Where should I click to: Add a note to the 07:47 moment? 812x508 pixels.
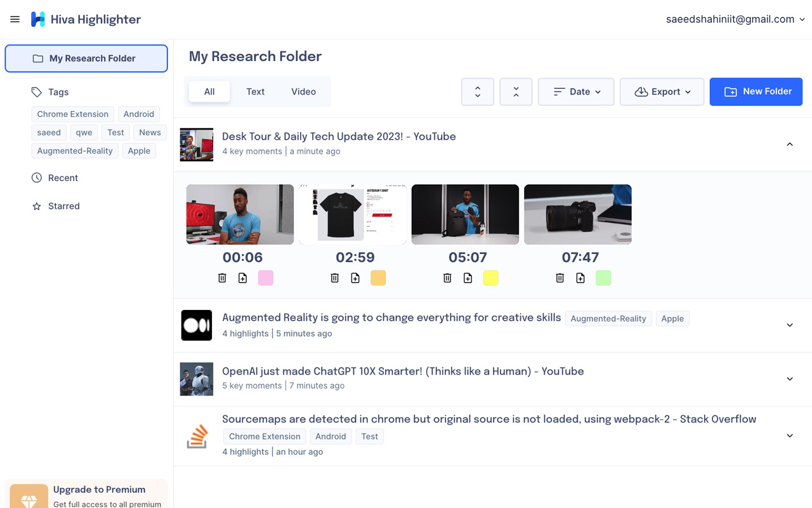coord(580,277)
